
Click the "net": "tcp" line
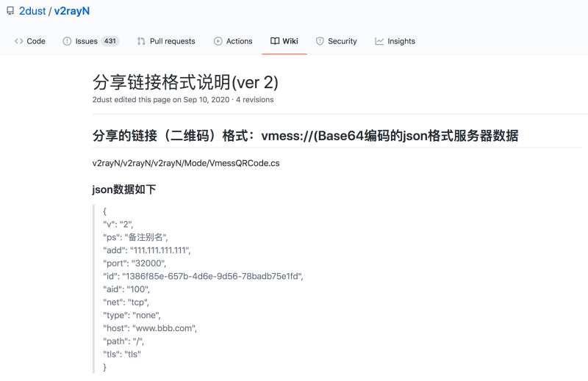pos(126,302)
